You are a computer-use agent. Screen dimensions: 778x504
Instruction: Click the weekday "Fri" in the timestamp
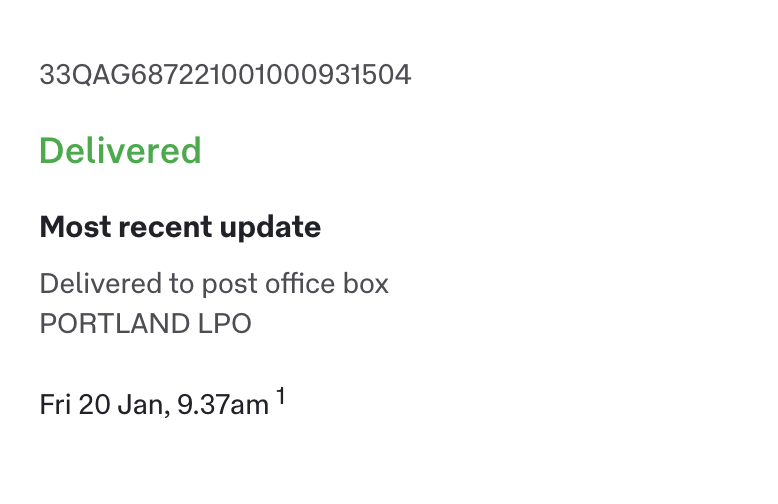(57, 405)
